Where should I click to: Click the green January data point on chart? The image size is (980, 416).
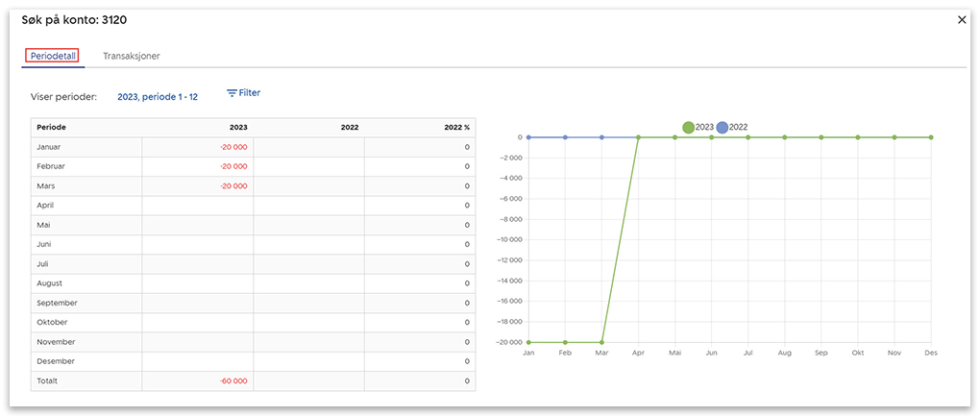[528, 342]
